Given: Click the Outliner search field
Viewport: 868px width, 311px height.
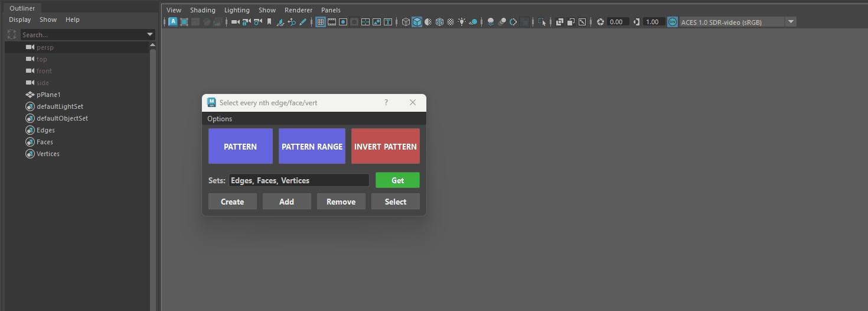Looking at the screenshot, I should click(83, 35).
